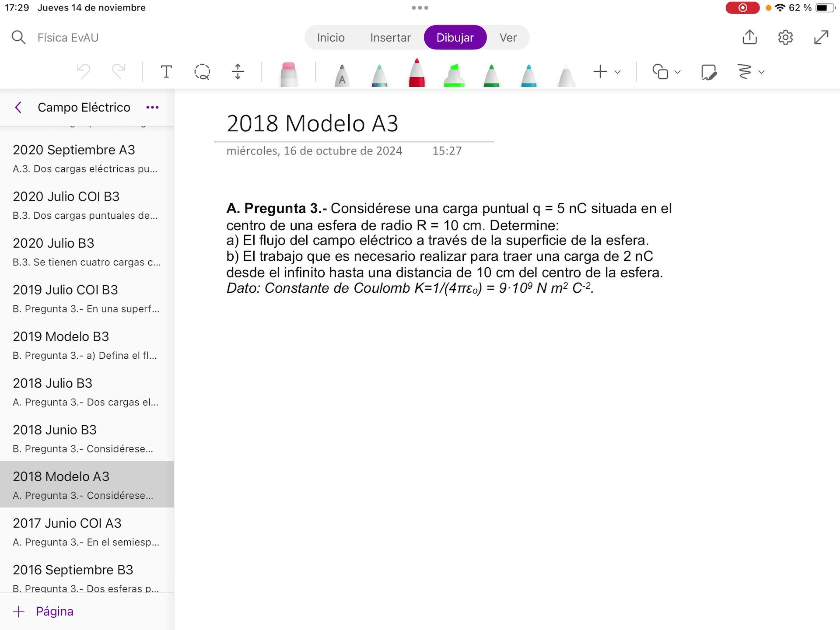Select the red marker pen
840x630 pixels.
click(x=416, y=73)
